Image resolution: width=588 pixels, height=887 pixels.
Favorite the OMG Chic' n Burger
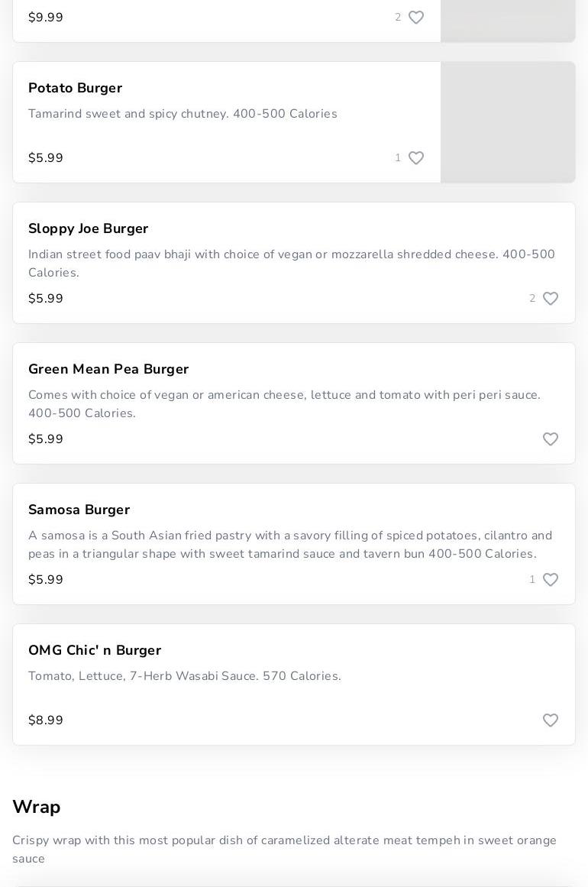[551, 720]
